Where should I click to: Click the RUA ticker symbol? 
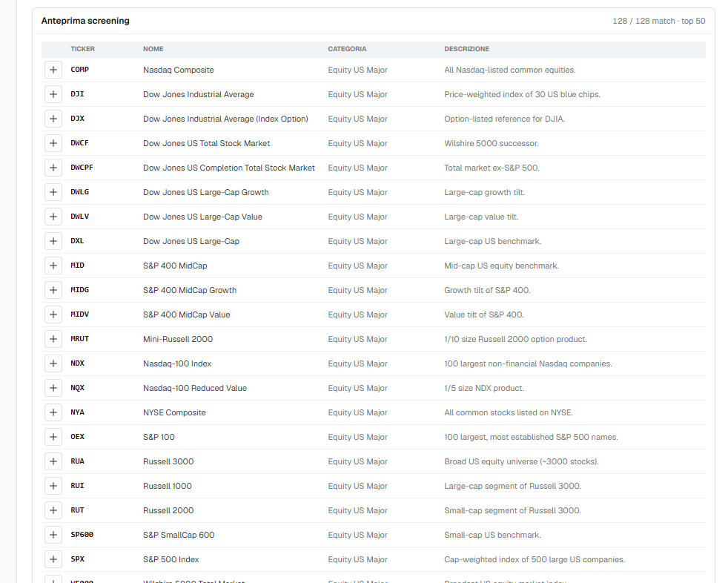tap(78, 461)
